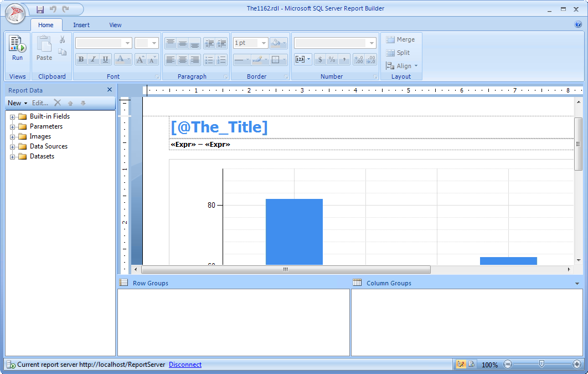Click the horizontal scrollbar below the design surface

pyautogui.click(x=285, y=269)
